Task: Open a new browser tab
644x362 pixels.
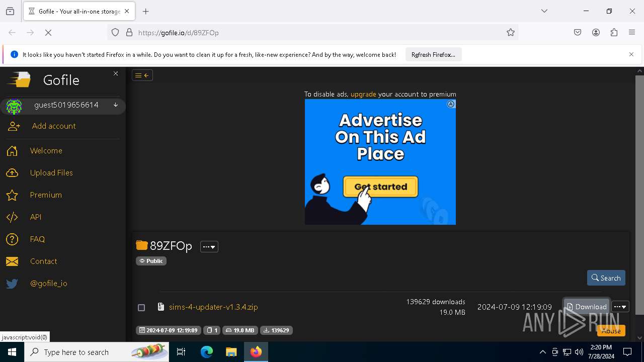Action: point(146,11)
